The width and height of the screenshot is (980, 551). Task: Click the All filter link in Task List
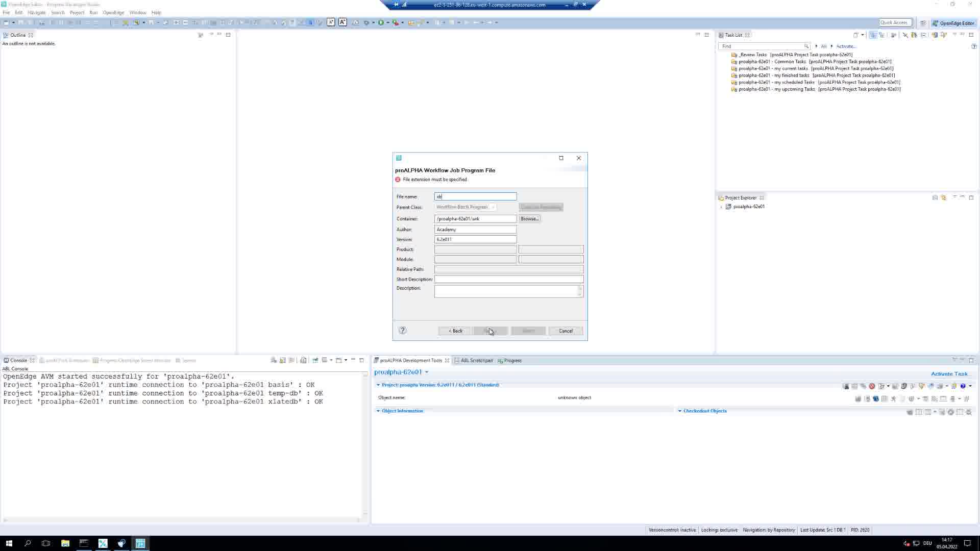(x=823, y=46)
